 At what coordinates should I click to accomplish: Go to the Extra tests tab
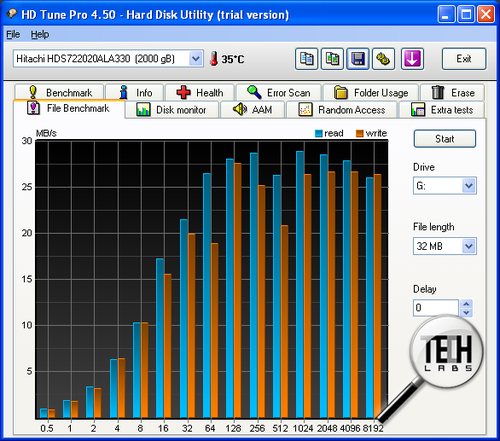point(442,110)
